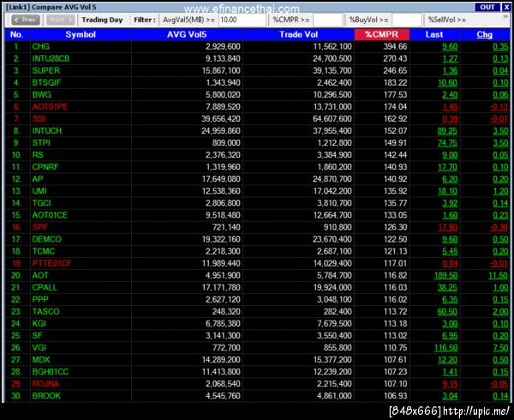514x420 pixels.
Task: Select symbol AP in row 12
Action: pyautogui.click(x=38, y=179)
